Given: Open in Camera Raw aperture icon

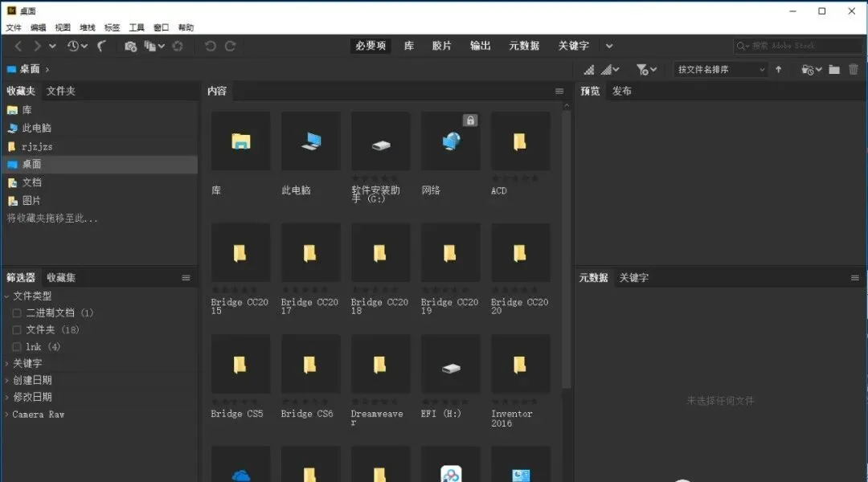Looking at the screenshot, I should click(178, 47).
